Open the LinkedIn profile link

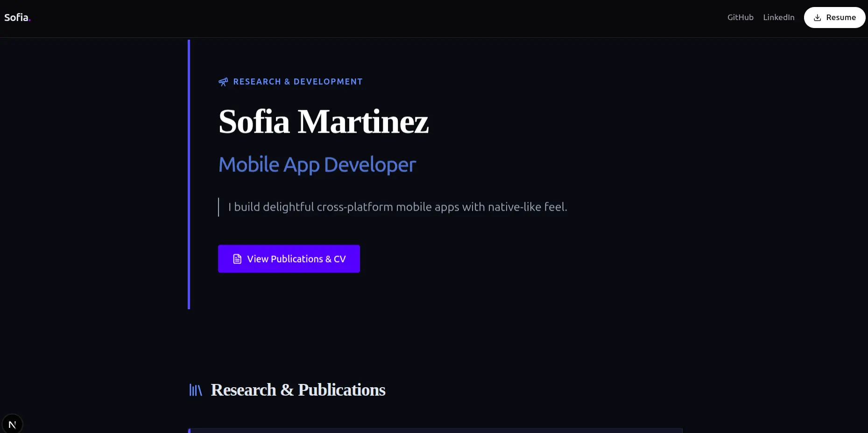point(778,17)
